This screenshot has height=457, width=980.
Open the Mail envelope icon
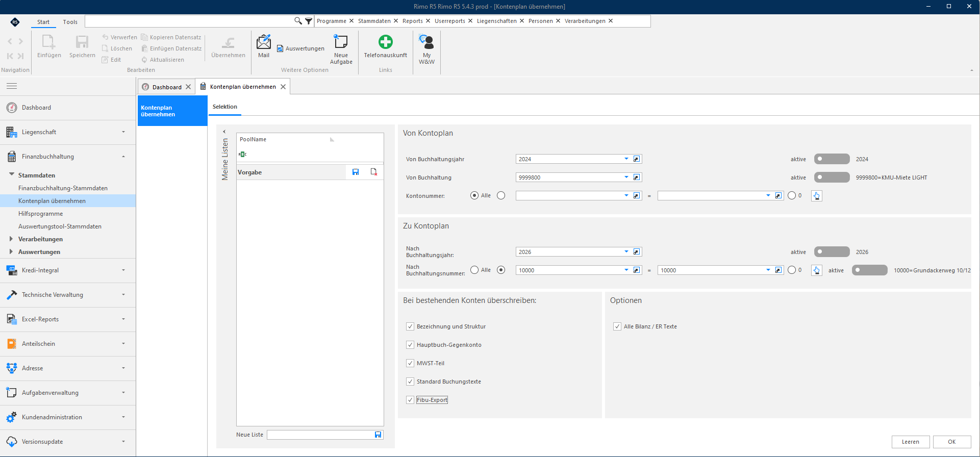tap(264, 42)
